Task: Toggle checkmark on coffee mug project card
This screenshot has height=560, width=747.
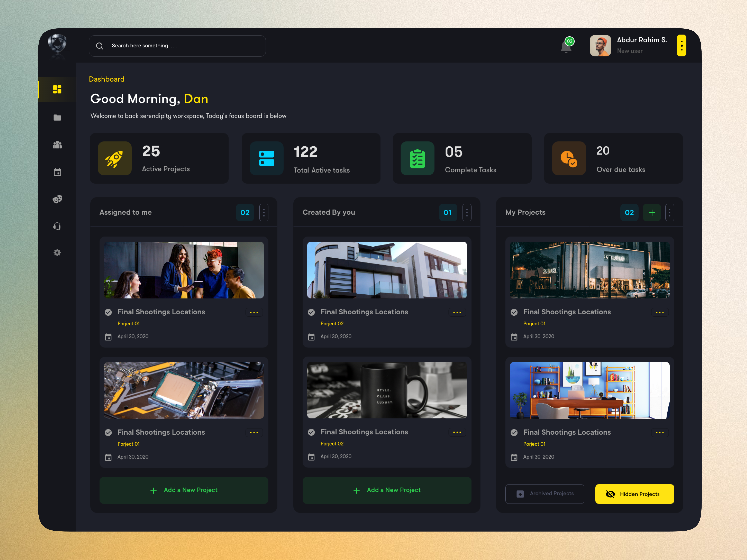Action: pos(311,432)
